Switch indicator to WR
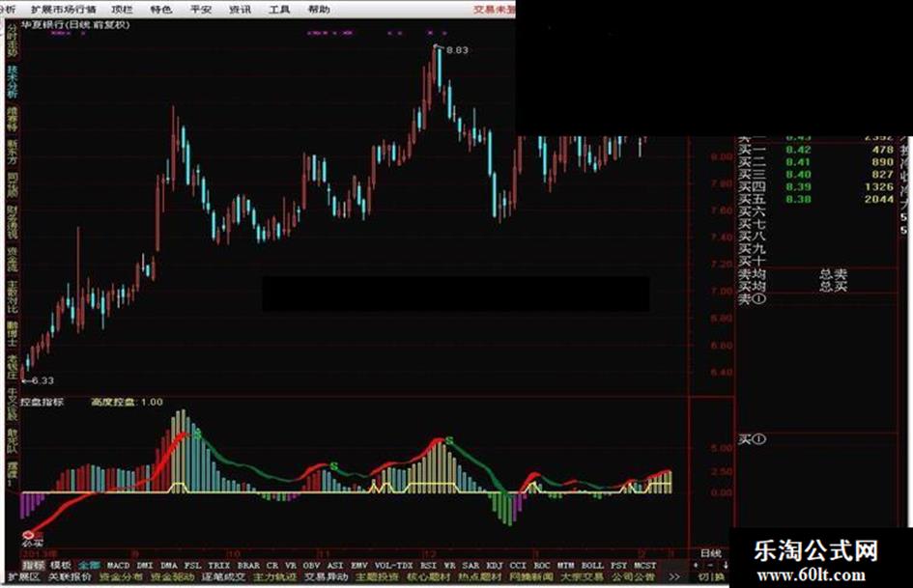 click(449, 565)
